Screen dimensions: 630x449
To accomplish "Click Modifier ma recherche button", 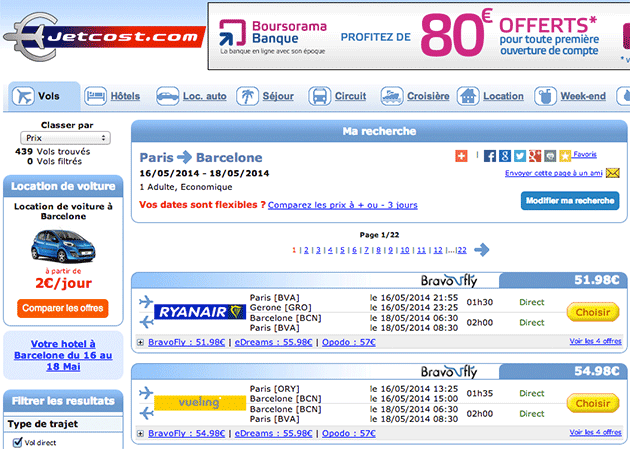I will point(570,201).
